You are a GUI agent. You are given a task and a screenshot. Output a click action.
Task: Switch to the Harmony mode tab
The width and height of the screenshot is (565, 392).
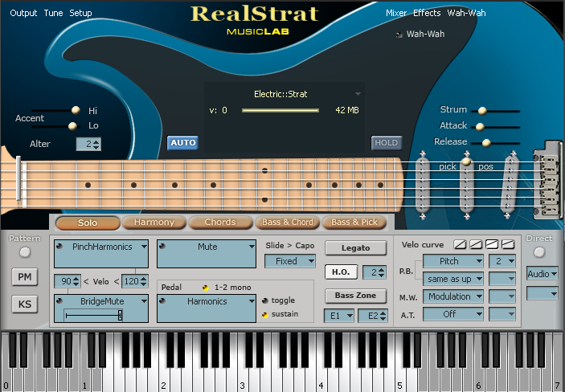click(154, 223)
